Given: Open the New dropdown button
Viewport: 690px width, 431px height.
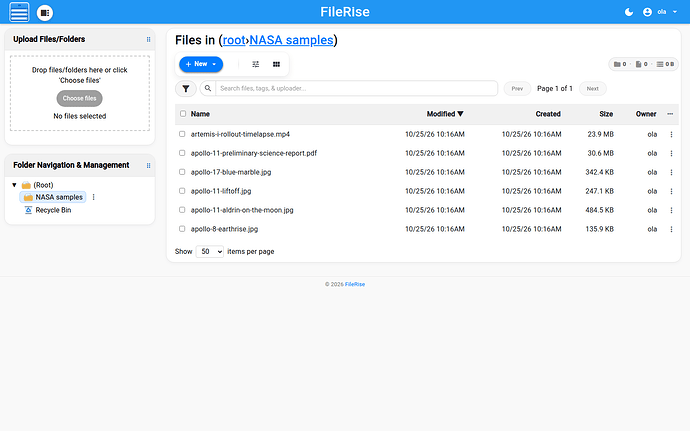Looking at the screenshot, I should pyautogui.click(x=201, y=64).
